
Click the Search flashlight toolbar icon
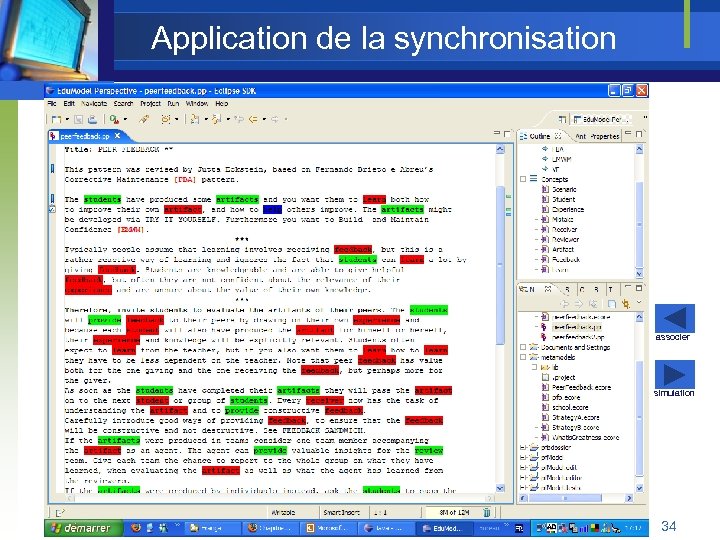pyautogui.click(x=144, y=119)
